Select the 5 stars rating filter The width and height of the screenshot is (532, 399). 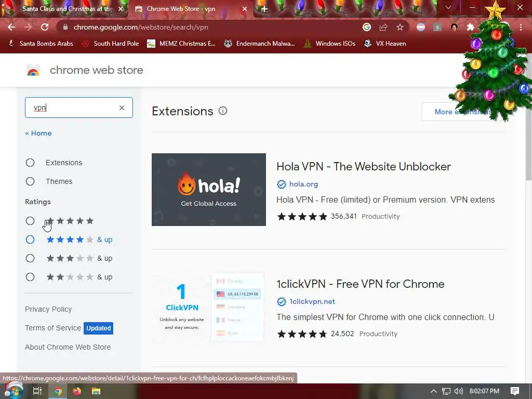tap(30, 221)
